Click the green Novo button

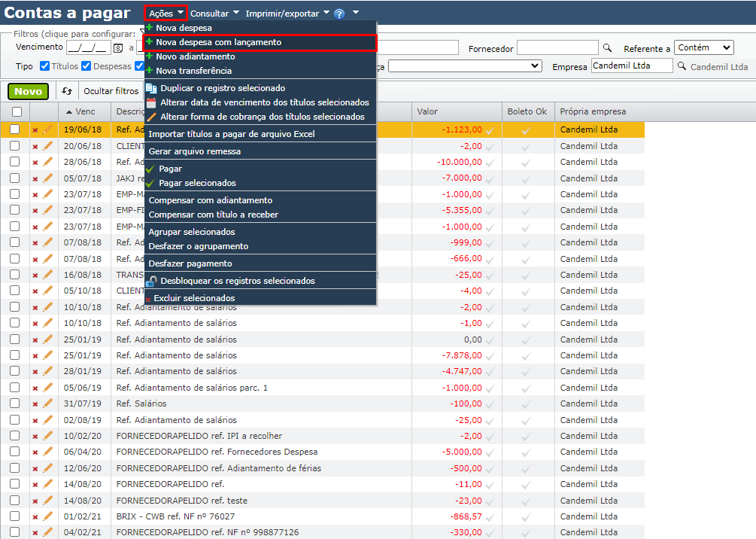(28, 91)
